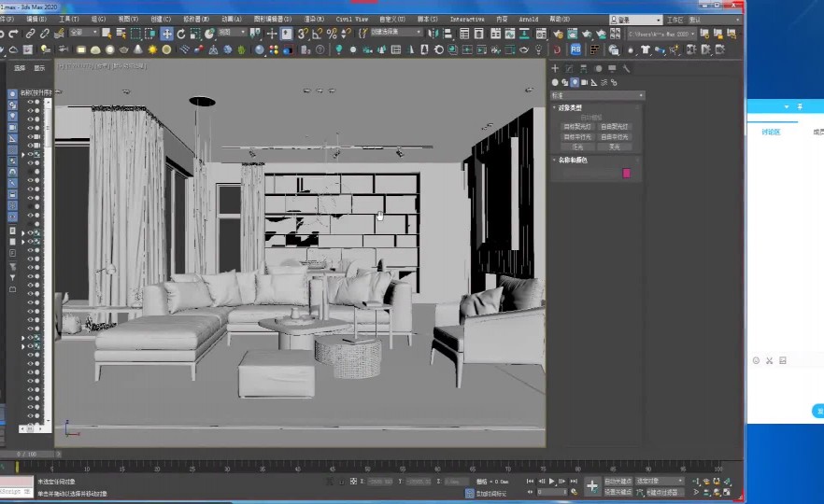Click the 自由聚光灯 button
This screenshot has height=504, width=824.
point(615,127)
